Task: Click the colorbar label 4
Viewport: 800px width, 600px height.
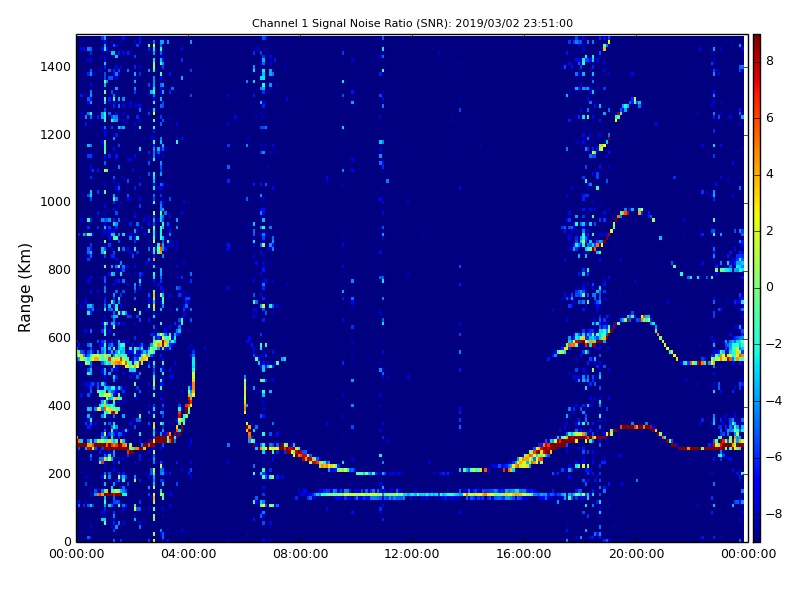Action: click(x=770, y=174)
